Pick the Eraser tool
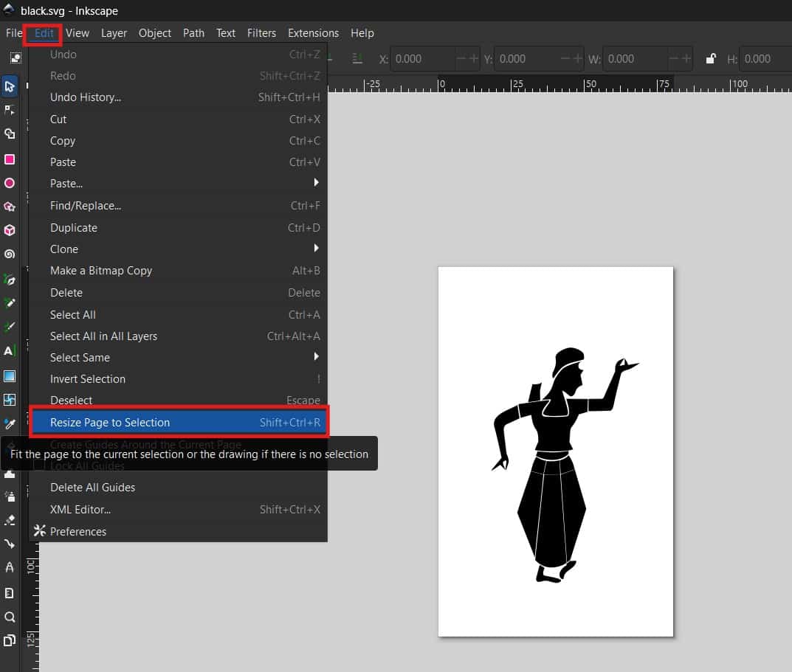The width and height of the screenshot is (792, 672). coord(10,520)
